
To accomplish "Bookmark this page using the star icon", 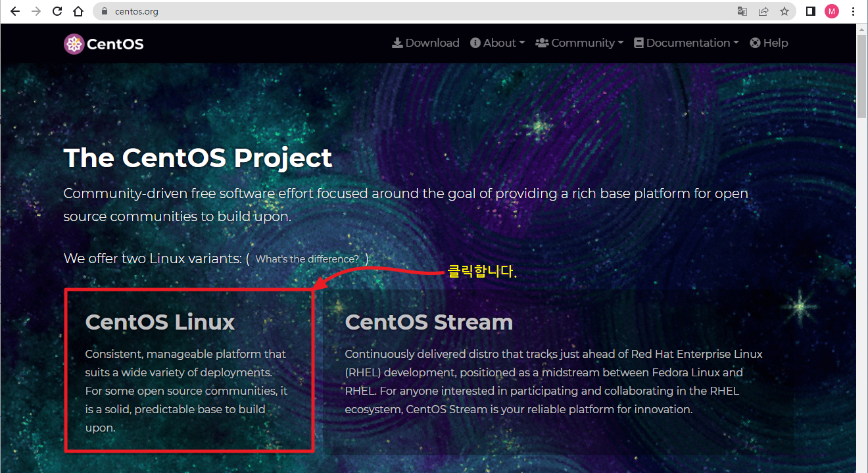I will pos(784,11).
